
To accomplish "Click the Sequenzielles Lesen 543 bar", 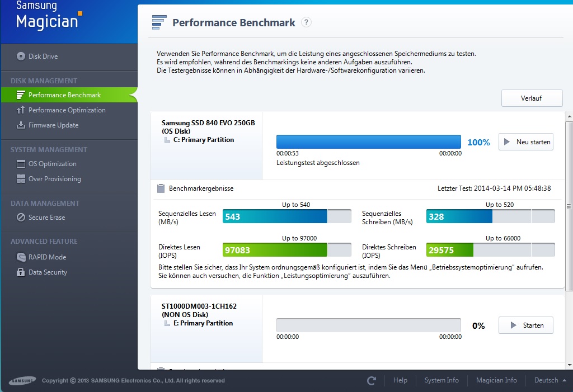I will pyautogui.click(x=287, y=216).
